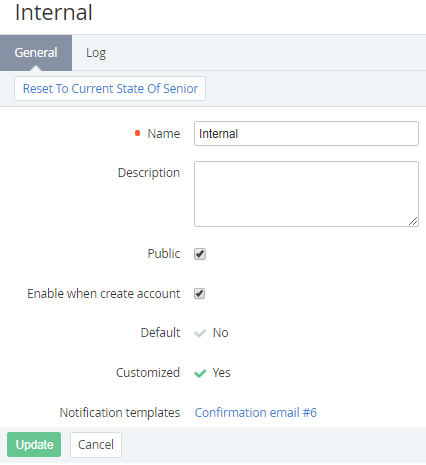Cancel the form changes
Image resolution: width=426 pixels, height=465 pixels.
(x=96, y=445)
